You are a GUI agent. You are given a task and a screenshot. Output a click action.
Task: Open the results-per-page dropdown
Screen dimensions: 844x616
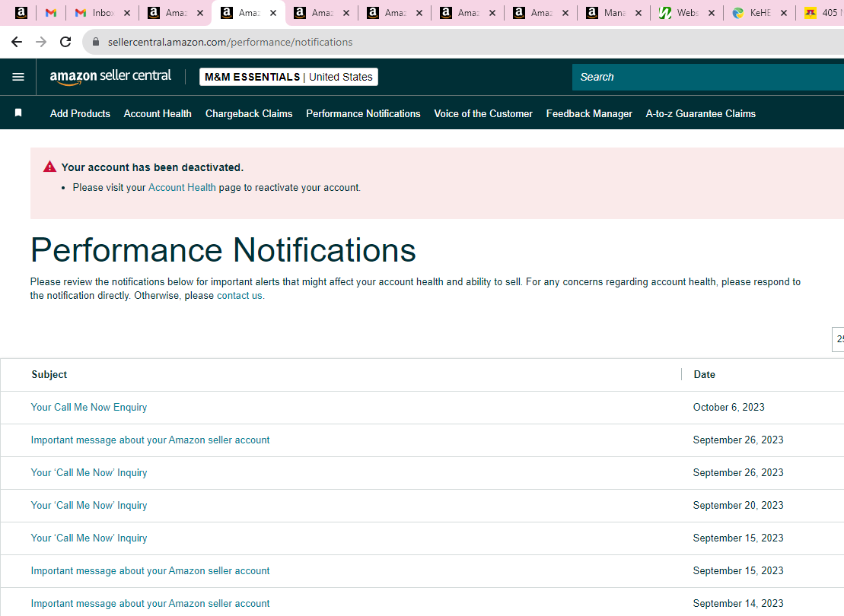coord(838,339)
